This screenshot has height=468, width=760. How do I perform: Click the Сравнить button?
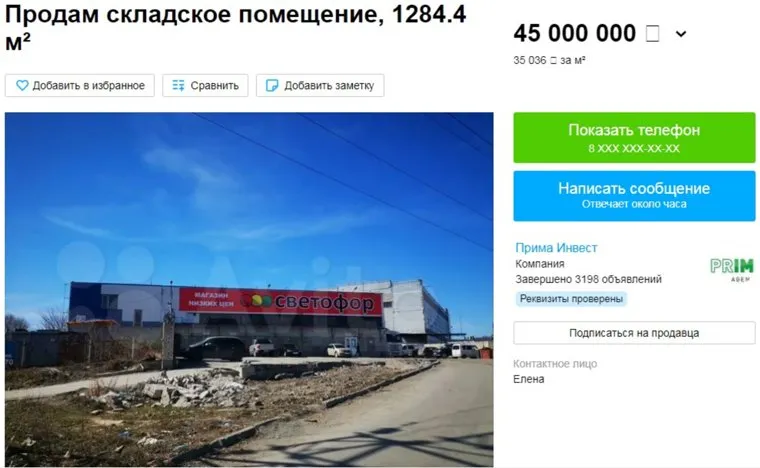tap(205, 86)
